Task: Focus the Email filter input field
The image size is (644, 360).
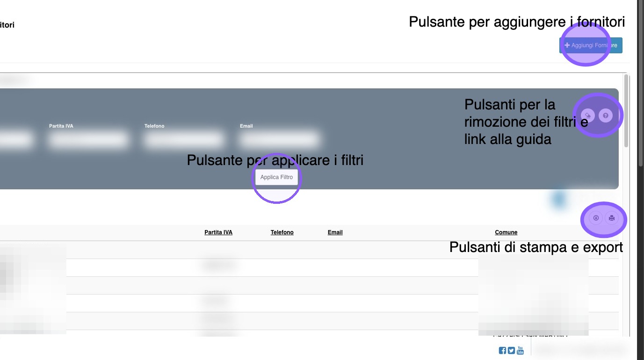Action: [279, 140]
